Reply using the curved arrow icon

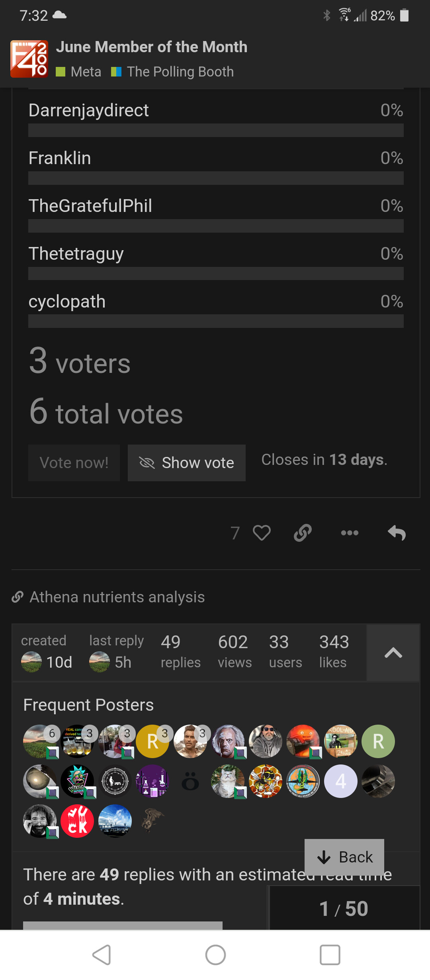tap(397, 533)
